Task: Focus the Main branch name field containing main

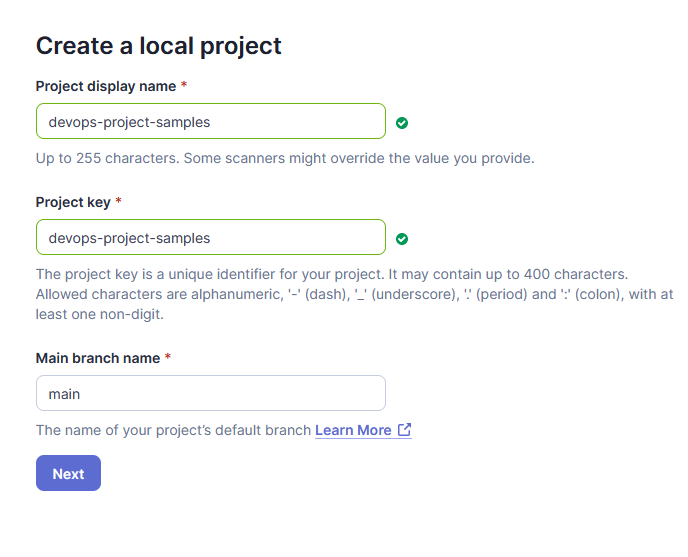Action: [211, 393]
